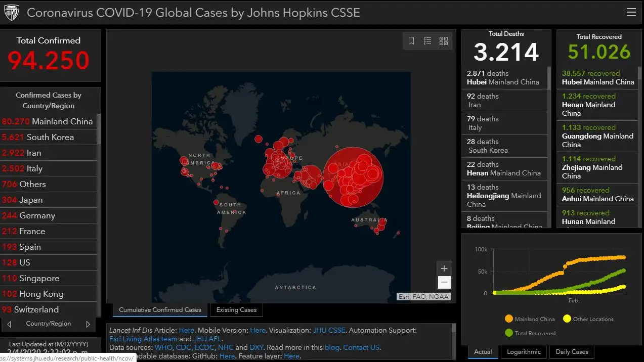Viewport: 644px width, 362px height.
Task: Open Esri Living Atlas team link
Action: (x=143, y=339)
